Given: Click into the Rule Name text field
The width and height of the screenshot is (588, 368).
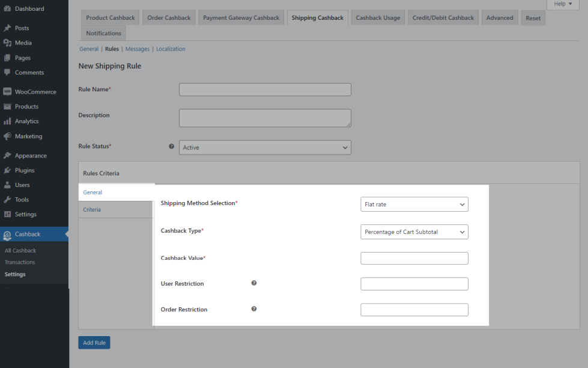Looking at the screenshot, I should pos(265,90).
